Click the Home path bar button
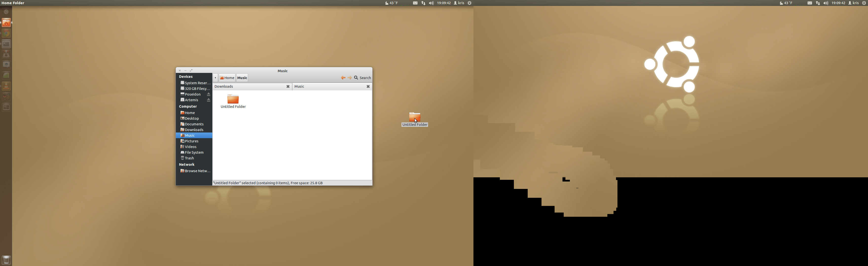Screen dimensions: 868x266 (x=227, y=78)
